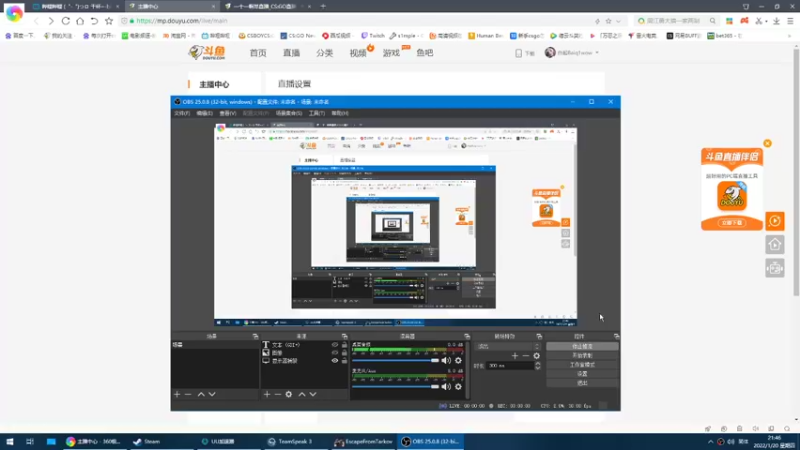This screenshot has height=450, width=800.
Task: Click the home icon on Douyu right sidebar
Action: point(775,245)
